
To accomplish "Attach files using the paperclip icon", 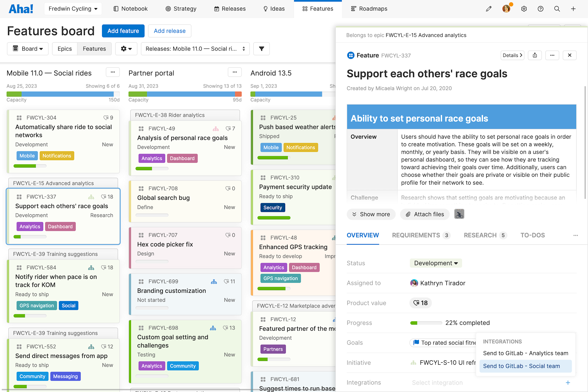I will pos(425,214).
